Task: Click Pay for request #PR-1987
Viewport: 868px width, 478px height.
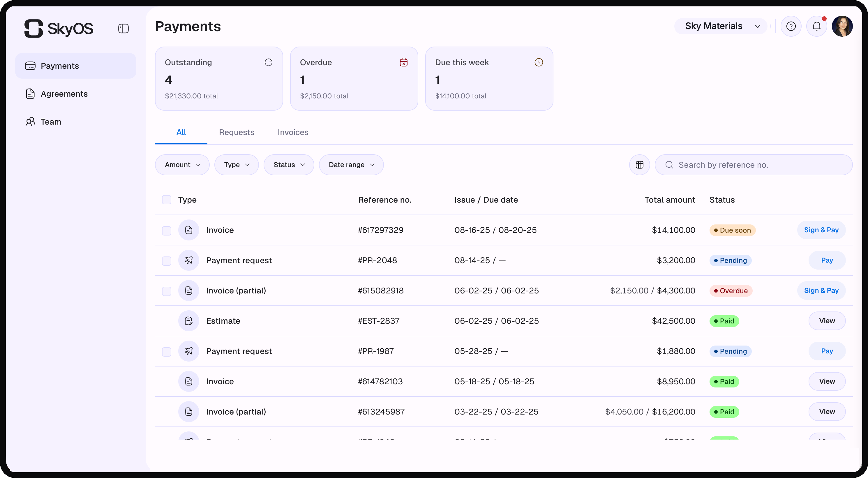Action: coord(827,351)
